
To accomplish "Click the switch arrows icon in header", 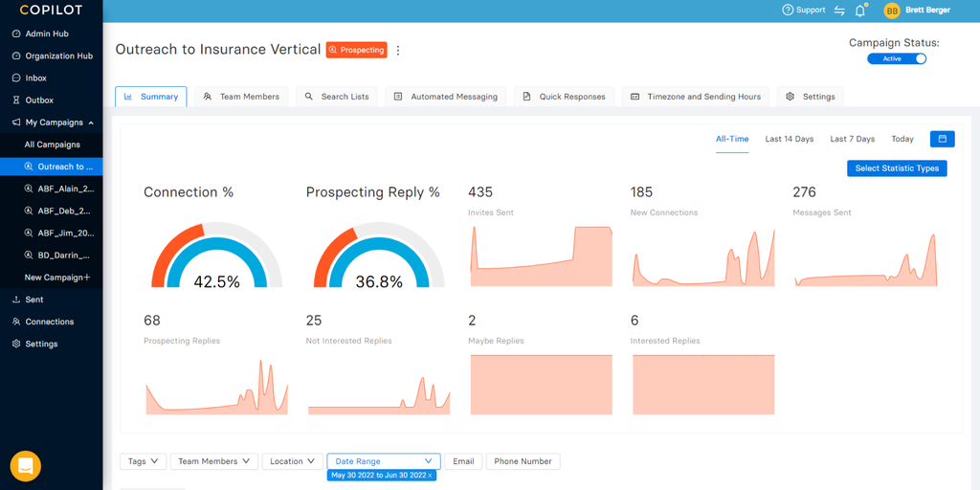I will pyautogui.click(x=839, y=11).
